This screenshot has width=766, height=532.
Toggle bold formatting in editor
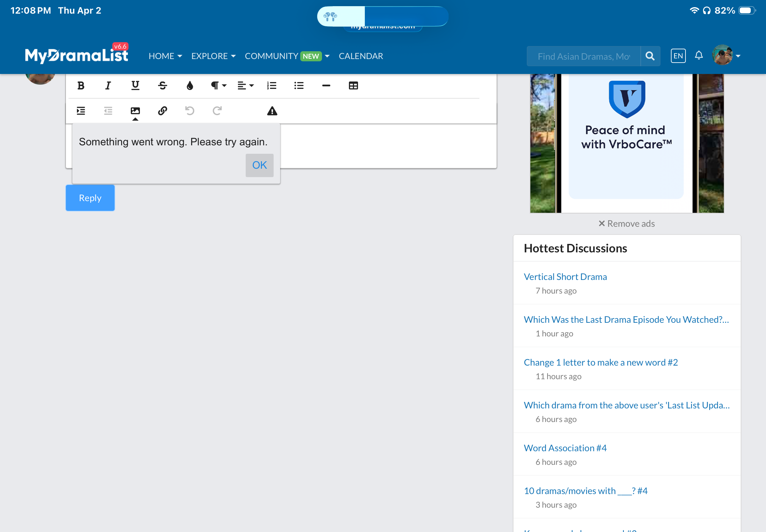pyautogui.click(x=81, y=86)
